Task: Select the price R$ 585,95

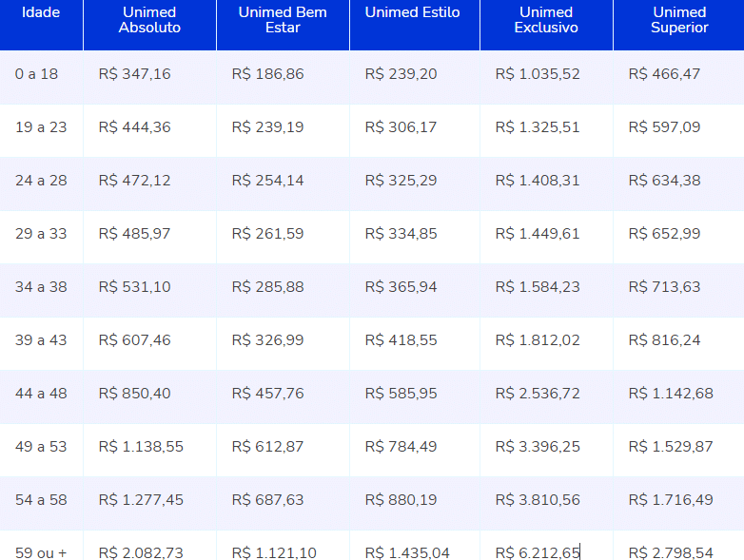Action: pyautogui.click(x=401, y=393)
